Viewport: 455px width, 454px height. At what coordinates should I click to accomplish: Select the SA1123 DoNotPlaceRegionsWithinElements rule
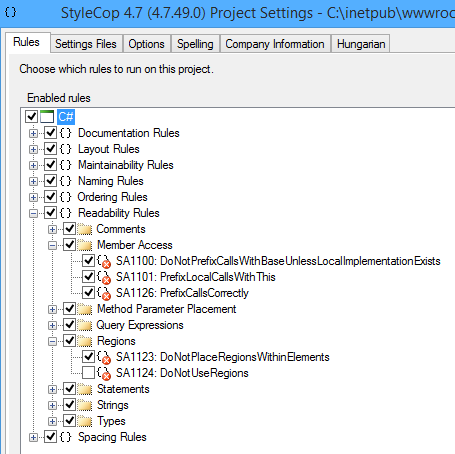222,357
